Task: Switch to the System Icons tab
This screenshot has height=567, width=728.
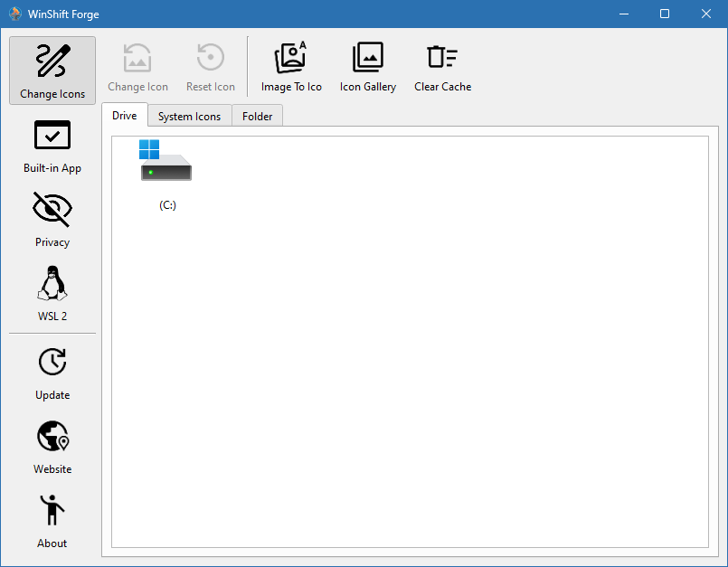Action: [189, 116]
